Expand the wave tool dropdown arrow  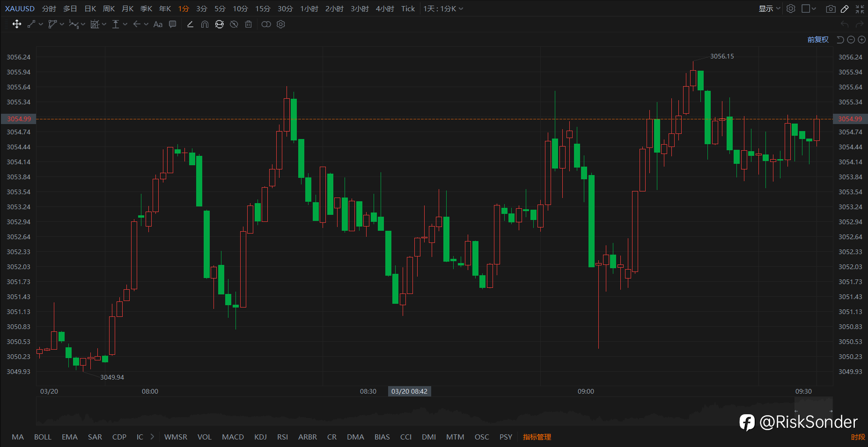pos(83,24)
